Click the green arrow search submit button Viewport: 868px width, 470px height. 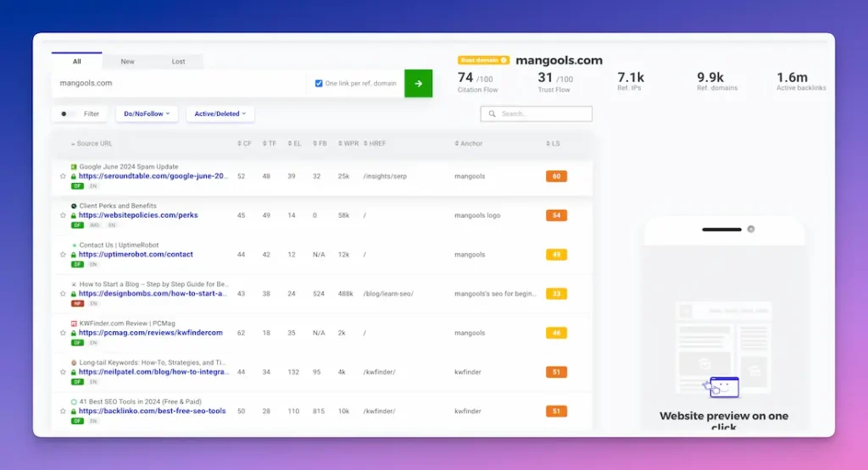(x=418, y=84)
